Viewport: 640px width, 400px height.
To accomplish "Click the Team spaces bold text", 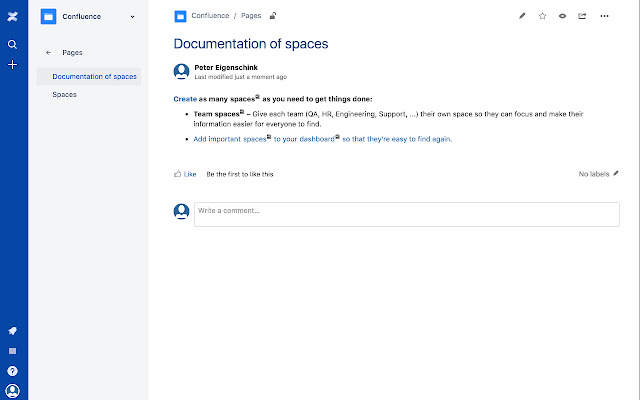I will click(x=216, y=114).
